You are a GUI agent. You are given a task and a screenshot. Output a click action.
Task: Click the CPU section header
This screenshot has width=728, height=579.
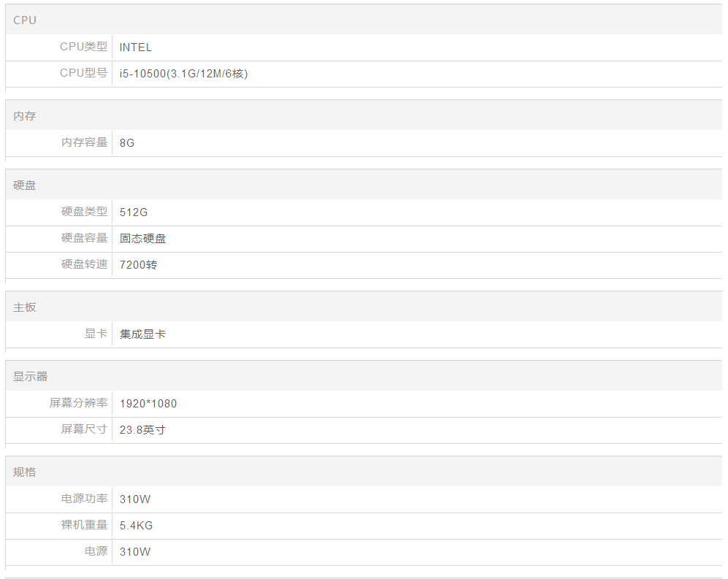pos(25,20)
